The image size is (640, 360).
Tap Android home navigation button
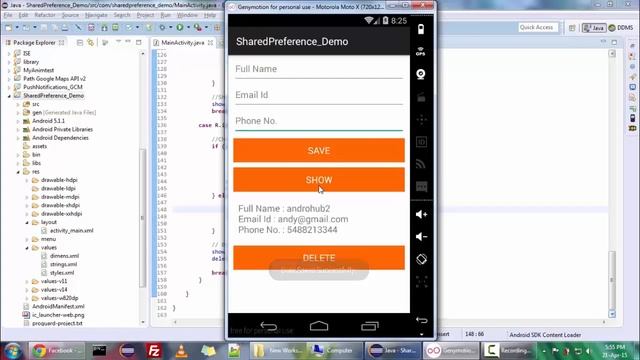tap(319, 326)
